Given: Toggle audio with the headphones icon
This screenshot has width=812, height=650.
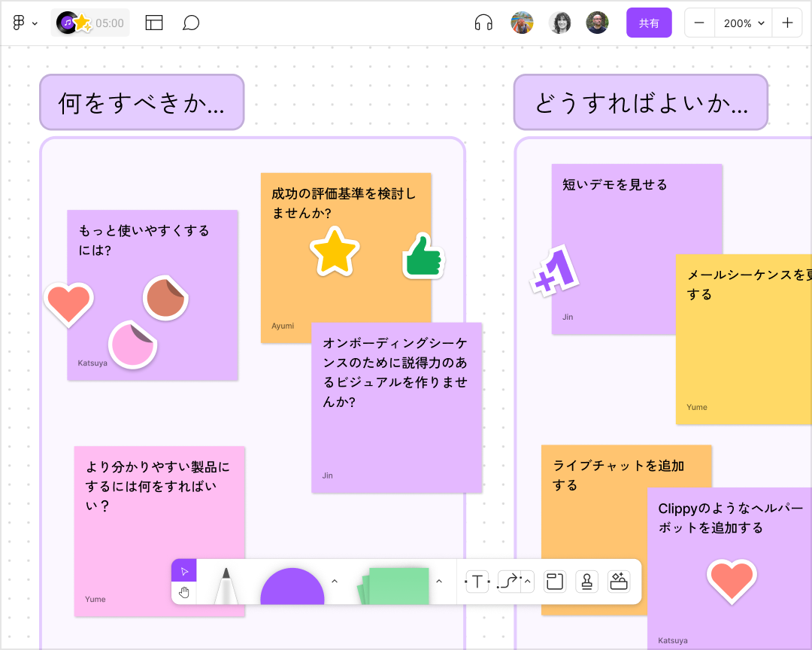Looking at the screenshot, I should click(x=483, y=23).
